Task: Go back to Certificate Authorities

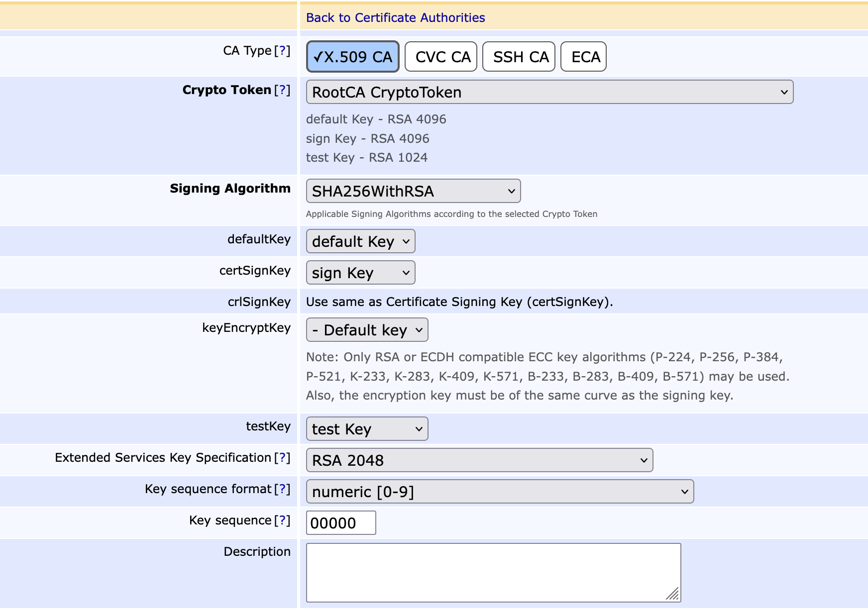Action: (x=395, y=18)
